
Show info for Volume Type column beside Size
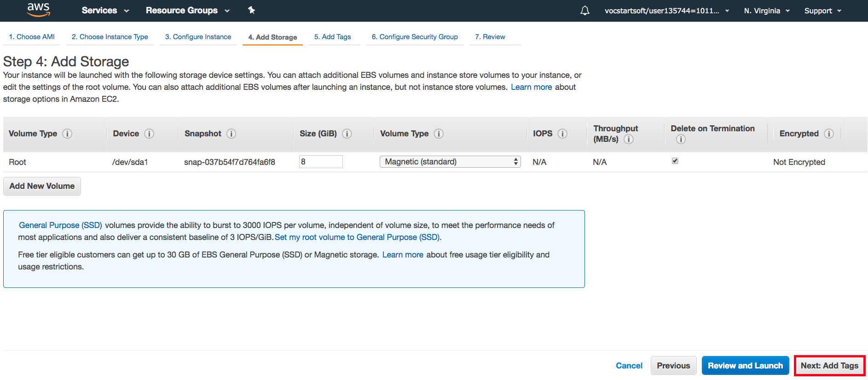439,134
